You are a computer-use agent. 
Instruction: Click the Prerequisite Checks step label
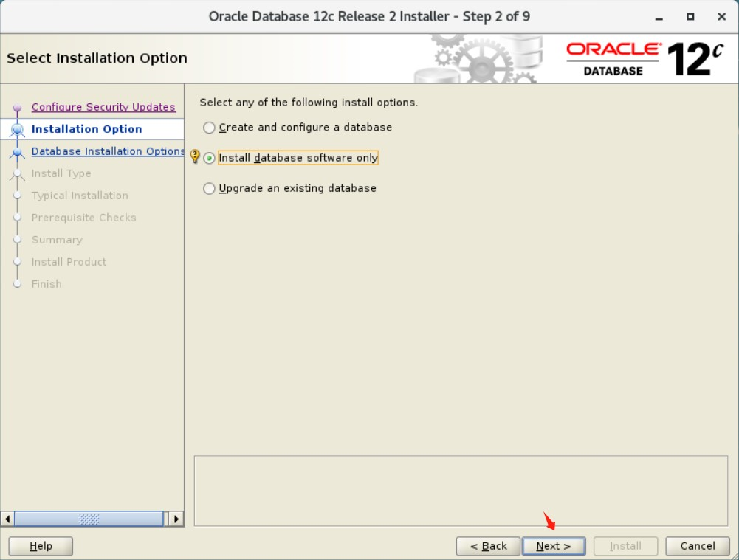84,218
